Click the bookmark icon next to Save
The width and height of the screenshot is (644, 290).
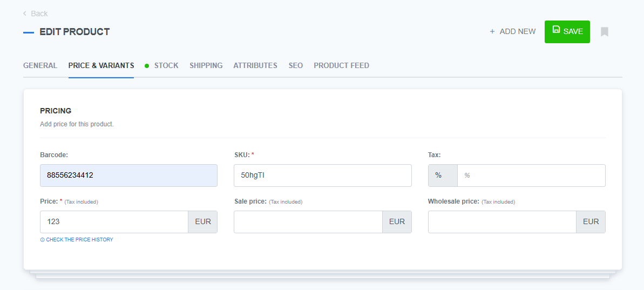click(604, 32)
